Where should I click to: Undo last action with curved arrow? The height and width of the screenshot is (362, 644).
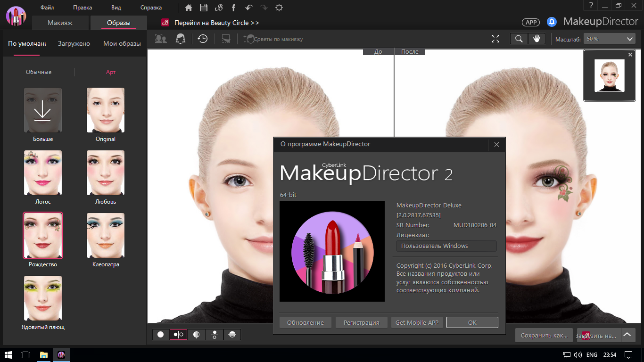pyautogui.click(x=248, y=8)
